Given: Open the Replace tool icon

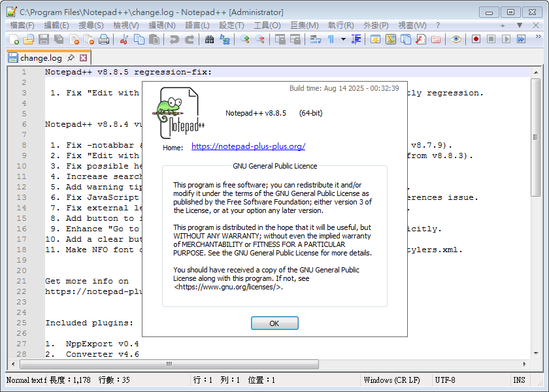Looking at the screenshot, I should pos(225,39).
